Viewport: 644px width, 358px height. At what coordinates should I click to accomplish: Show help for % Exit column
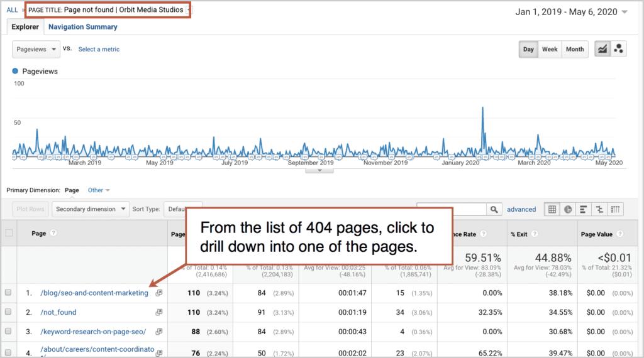(535, 234)
